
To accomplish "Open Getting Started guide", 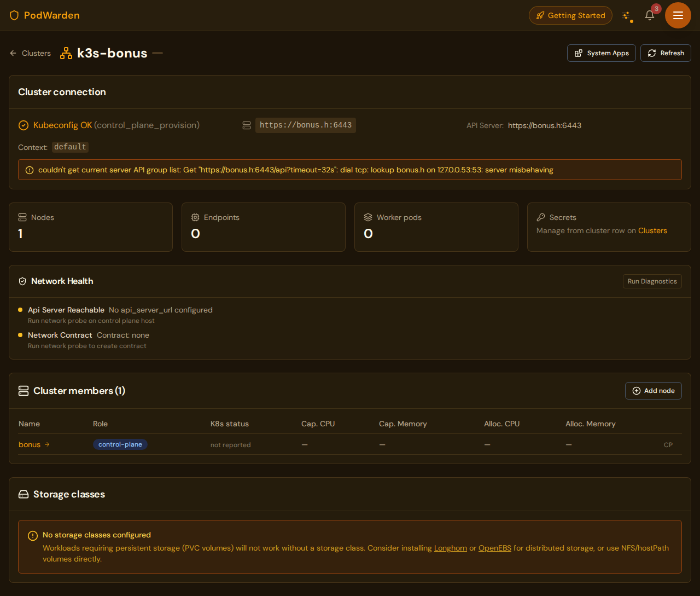I will point(570,15).
